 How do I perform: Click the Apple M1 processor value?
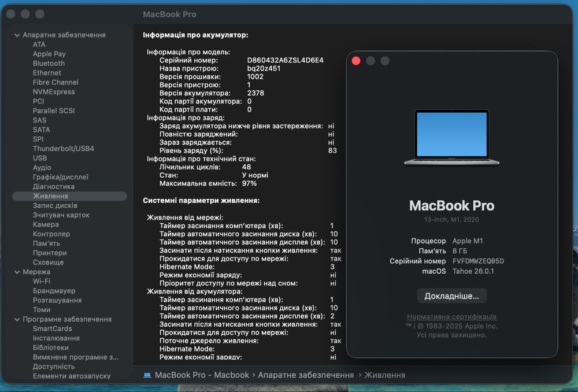[468, 241]
